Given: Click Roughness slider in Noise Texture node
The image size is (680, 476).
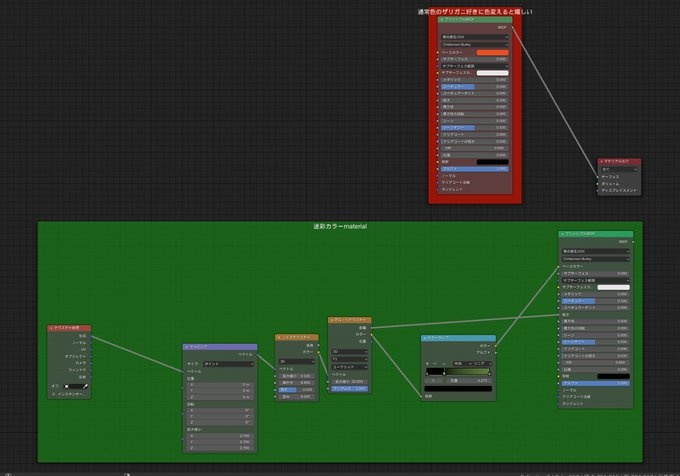Looking at the screenshot, I should (297, 390).
